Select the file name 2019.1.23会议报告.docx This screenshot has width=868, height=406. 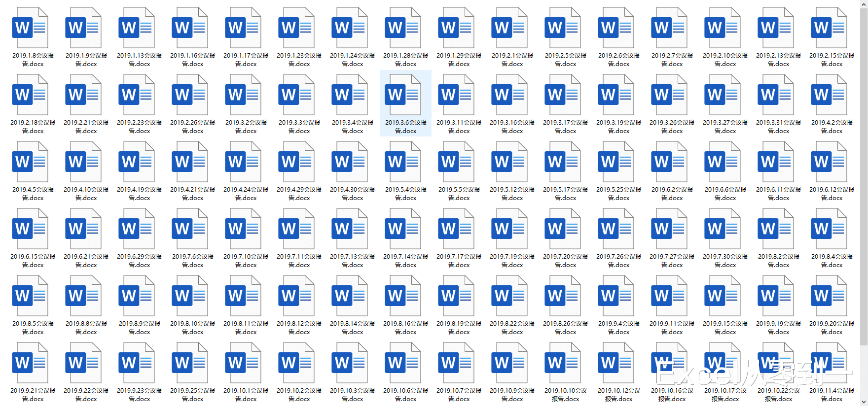point(299,60)
